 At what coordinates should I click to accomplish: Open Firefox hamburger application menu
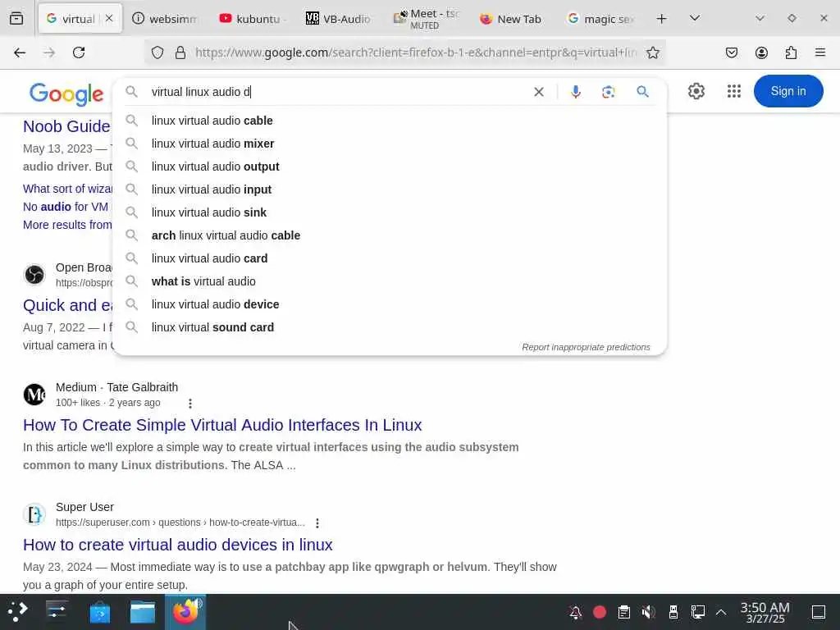coord(820,52)
